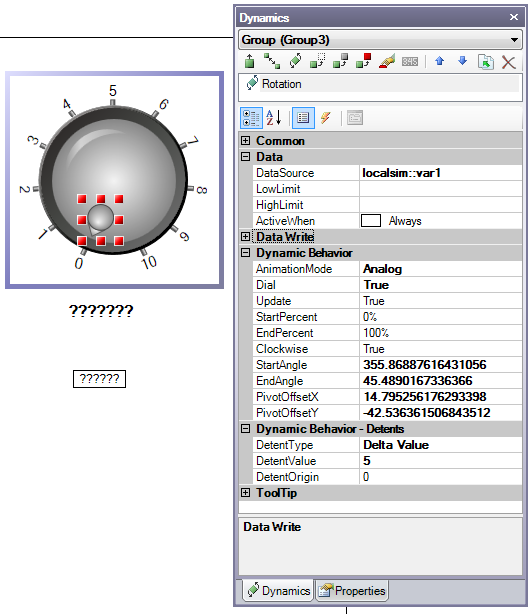
Task: Add the red square color dynamic
Action: coord(363,61)
